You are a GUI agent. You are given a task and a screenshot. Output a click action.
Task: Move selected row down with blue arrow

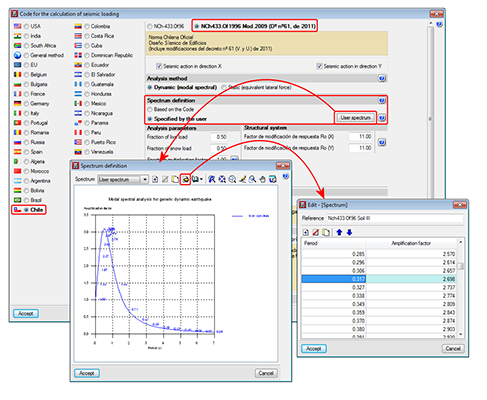point(349,232)
